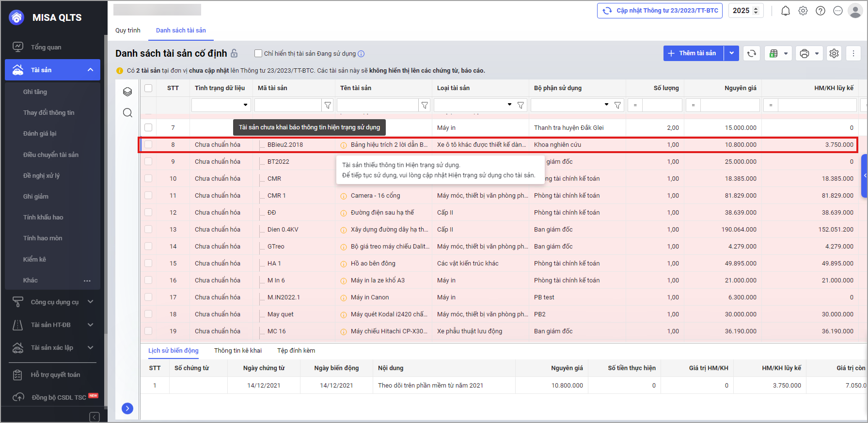Click the Mã tài sản filter input field

288,105
